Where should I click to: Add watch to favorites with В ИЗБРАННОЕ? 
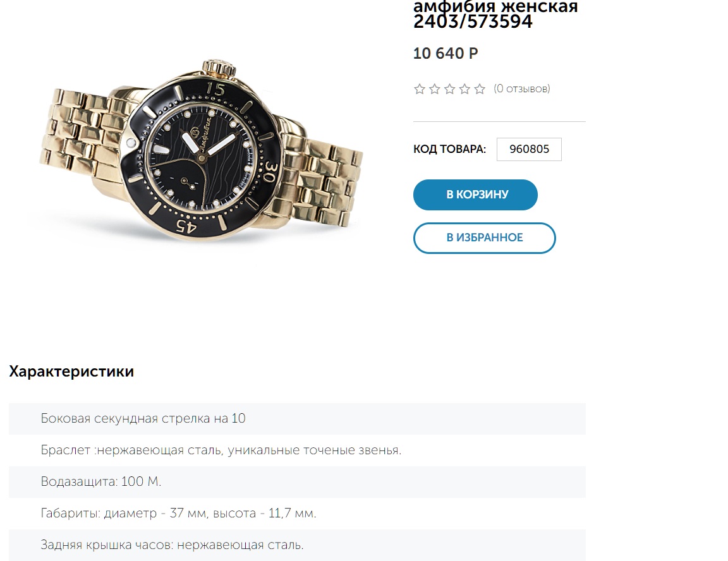click(x=484, y=238)
